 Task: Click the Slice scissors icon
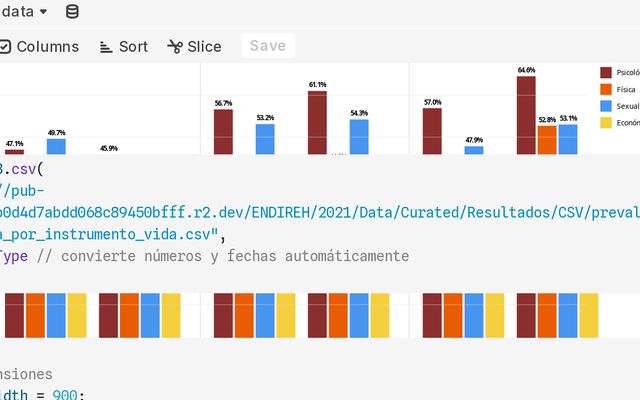175,46
